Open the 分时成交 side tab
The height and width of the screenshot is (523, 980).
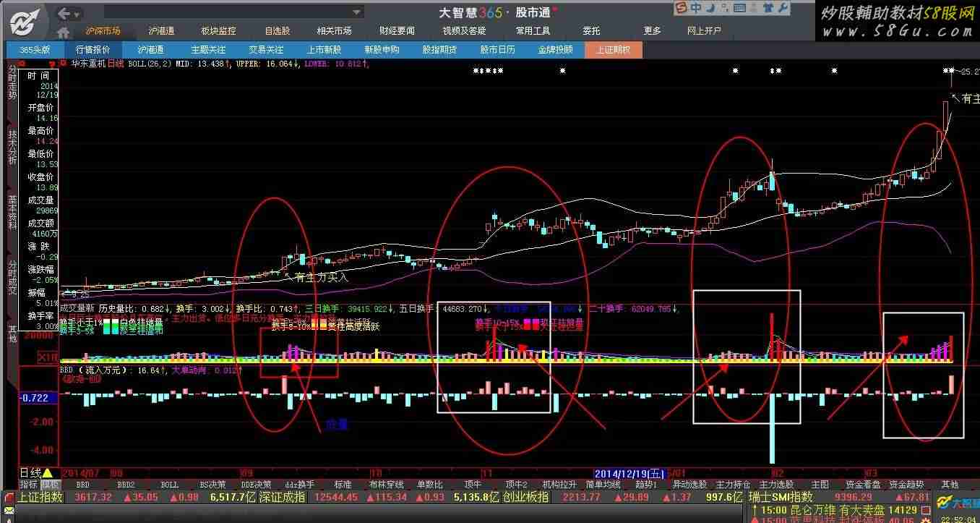tap(12, 278)
